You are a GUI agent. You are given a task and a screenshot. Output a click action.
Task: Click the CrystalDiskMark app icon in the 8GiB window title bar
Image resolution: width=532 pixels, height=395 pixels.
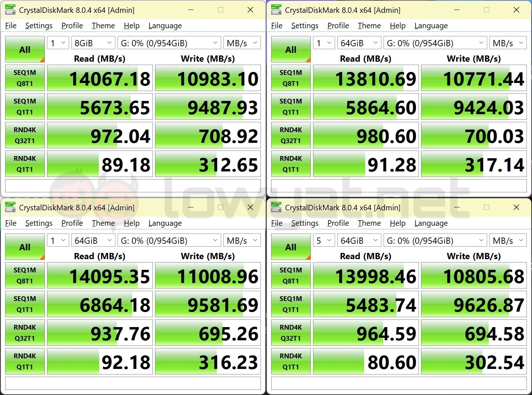[10, 10]
